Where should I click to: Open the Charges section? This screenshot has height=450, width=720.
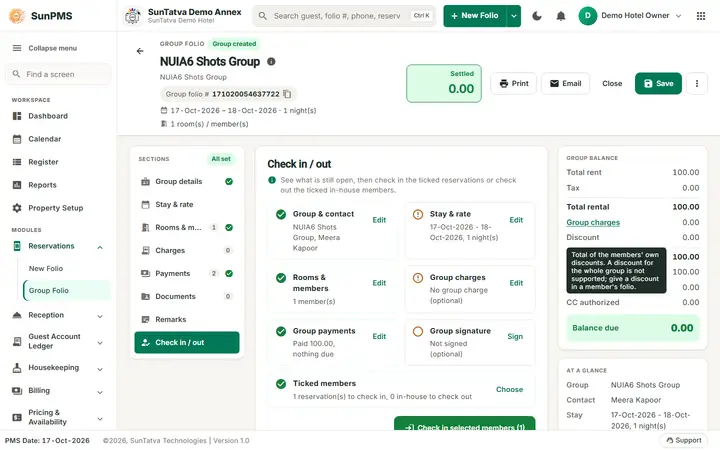[187, 250]
